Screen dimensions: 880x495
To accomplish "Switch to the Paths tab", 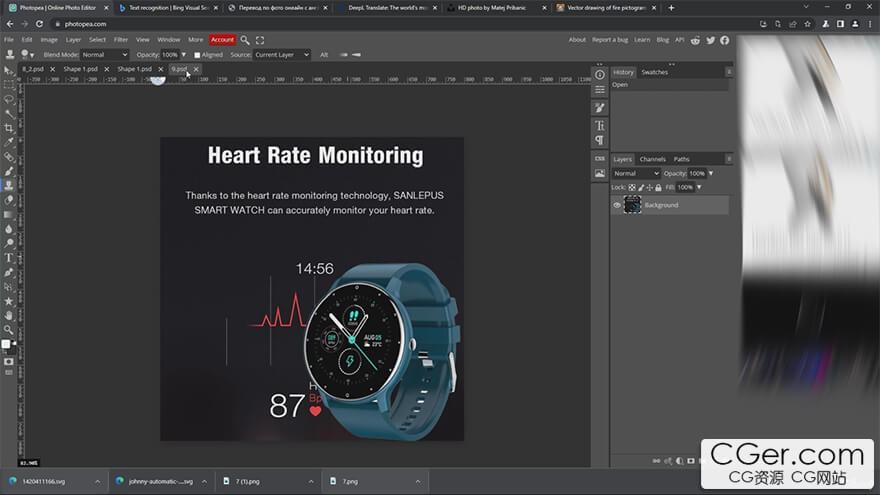I will pyautogui.click(x=681, y=159).
